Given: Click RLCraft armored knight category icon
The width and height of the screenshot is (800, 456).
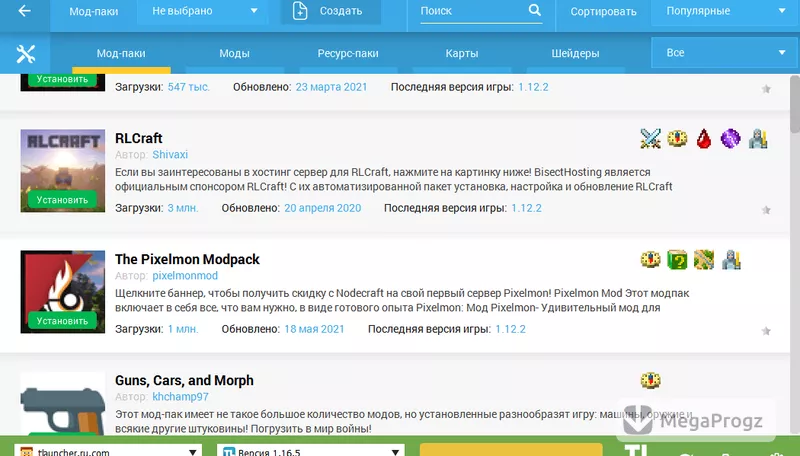Looking at the screenshot, I should (758, 138).
